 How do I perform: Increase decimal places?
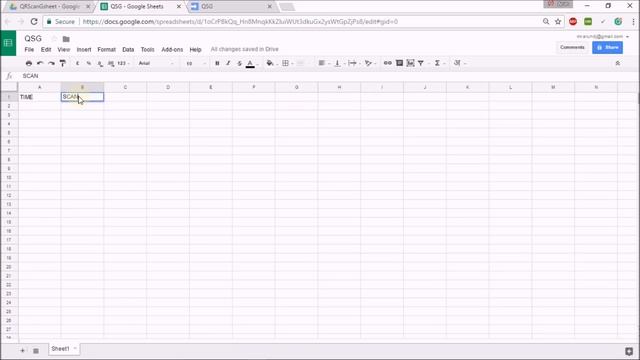click(x=111, y=63)
